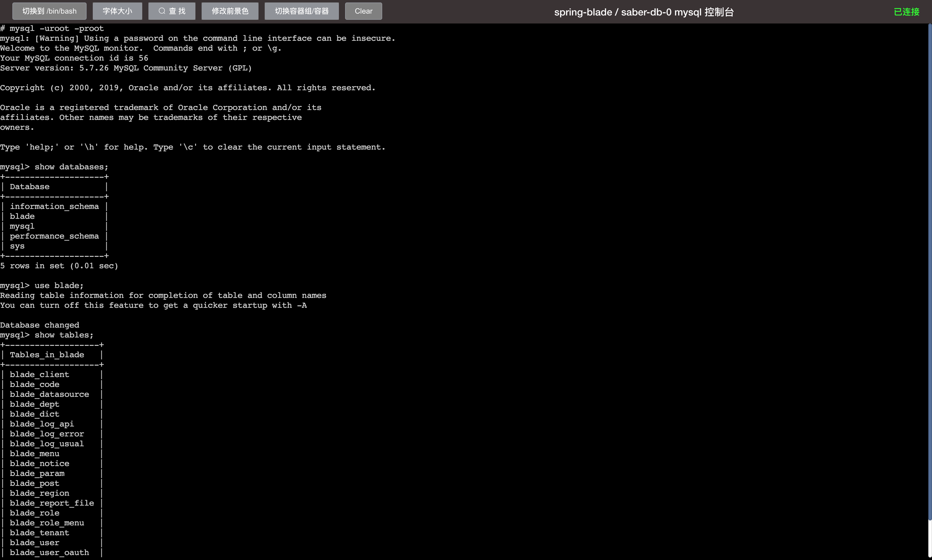This screenshot has width=932, height=560.
Task: Click the 'use blade;' command text
Action: point(59,286)
